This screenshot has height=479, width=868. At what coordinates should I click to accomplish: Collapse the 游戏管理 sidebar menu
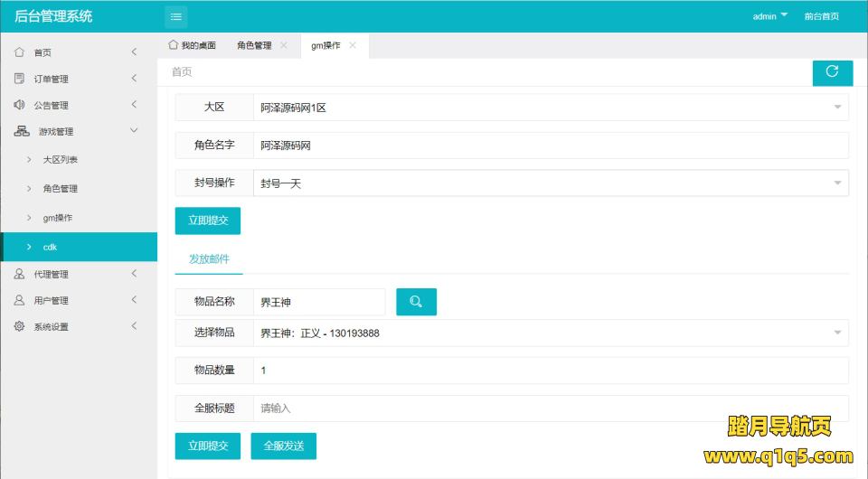pyautogui.click(x=56, y=131)
